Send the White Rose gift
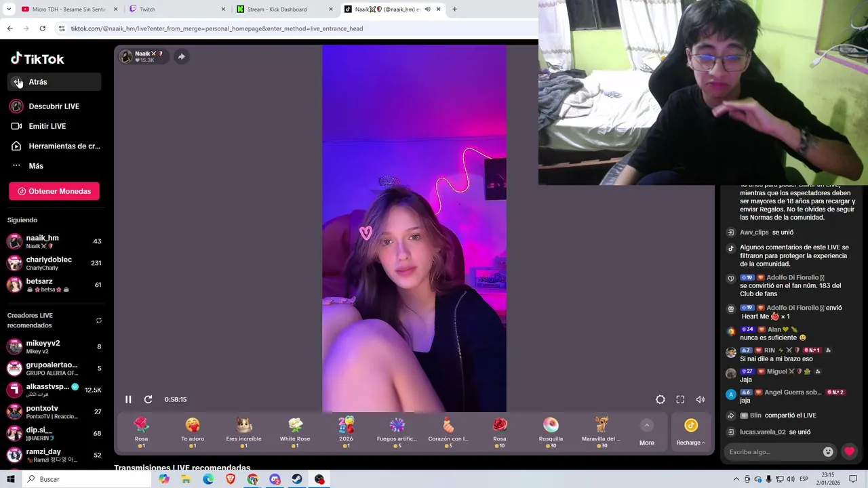 point(295,432)
